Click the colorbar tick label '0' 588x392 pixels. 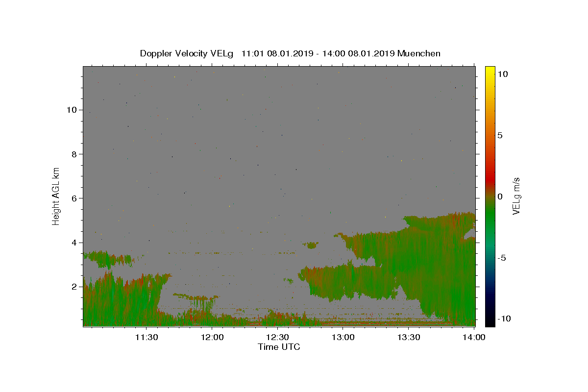click(x=500, y=196)
